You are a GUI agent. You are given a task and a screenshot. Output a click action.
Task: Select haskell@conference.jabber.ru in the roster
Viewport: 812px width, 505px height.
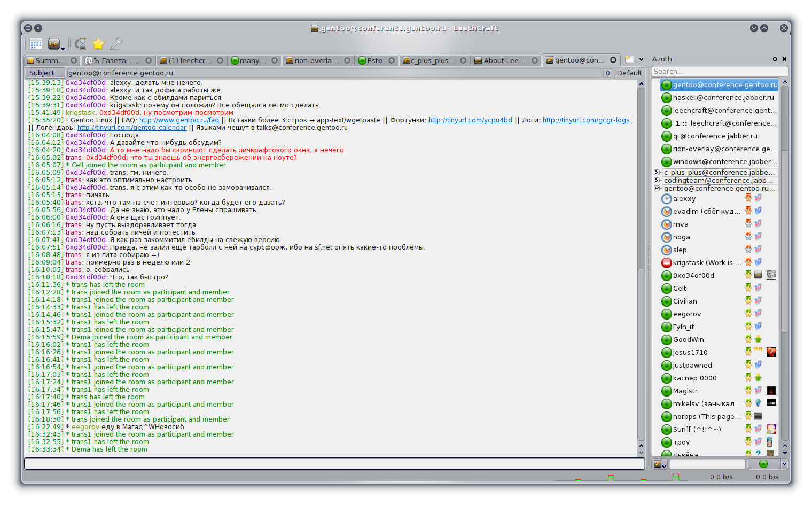(x=723, y=98)
